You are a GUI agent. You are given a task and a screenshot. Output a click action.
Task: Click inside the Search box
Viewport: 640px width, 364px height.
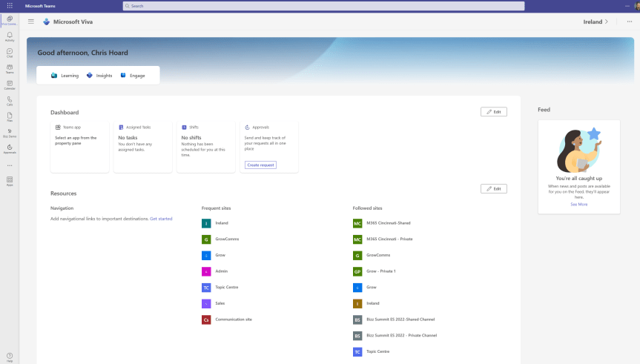point(323,6)
